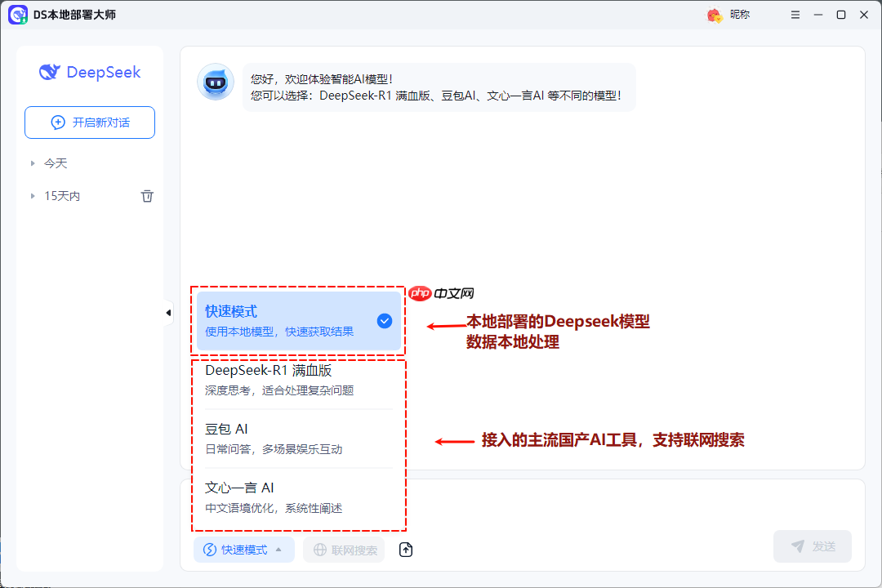Open the hamburger menu in the title bar
Screen dimensions: 882x588
795,14
